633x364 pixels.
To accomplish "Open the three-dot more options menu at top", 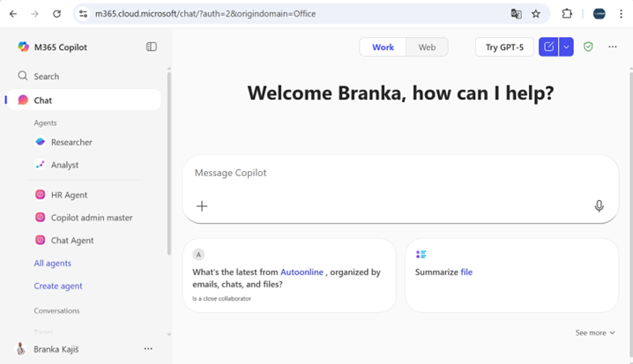I will click(x=613, y=47).
